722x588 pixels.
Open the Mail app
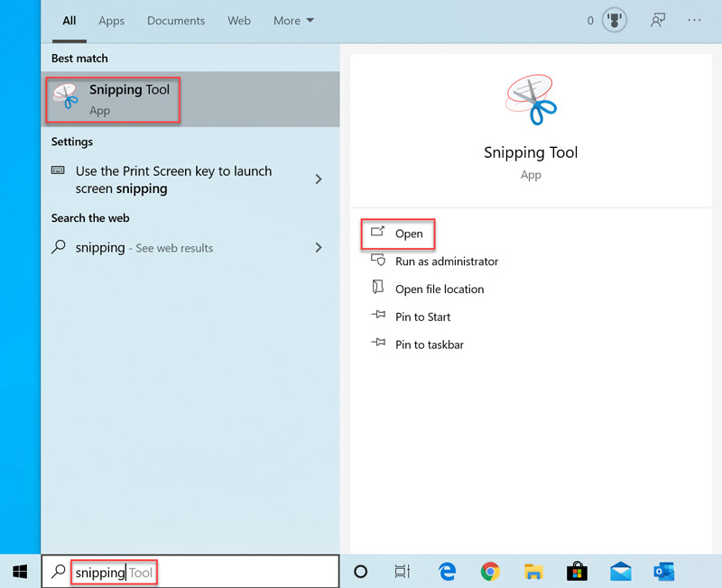pyautogui.click(x=620, y=572)
